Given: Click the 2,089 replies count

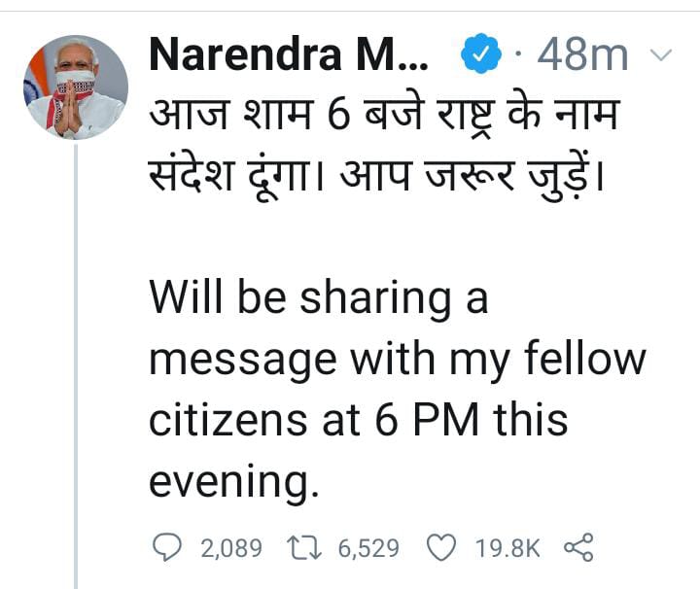Looking at the screenshot, I should pyautogui.click(x=231, y=549).
